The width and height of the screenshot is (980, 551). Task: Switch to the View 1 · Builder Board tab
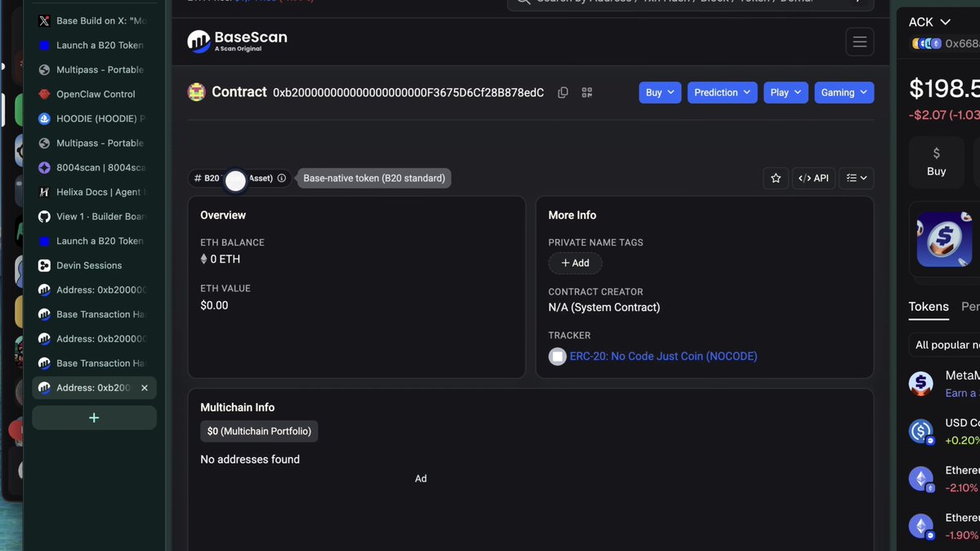[94, 216]
